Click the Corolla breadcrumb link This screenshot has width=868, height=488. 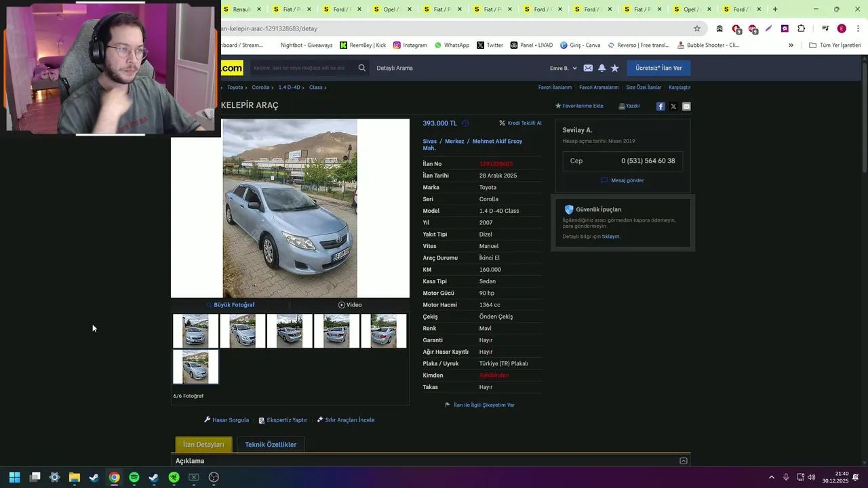(x=260, y=87)
